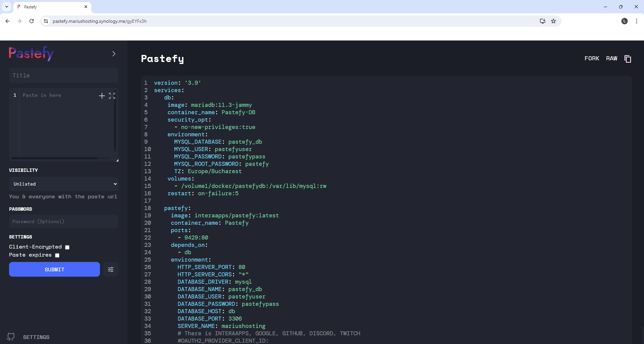The width and height of the screenshot is (644, 344).
Task: Click the Pastefy logo
Action: [31, 54]
